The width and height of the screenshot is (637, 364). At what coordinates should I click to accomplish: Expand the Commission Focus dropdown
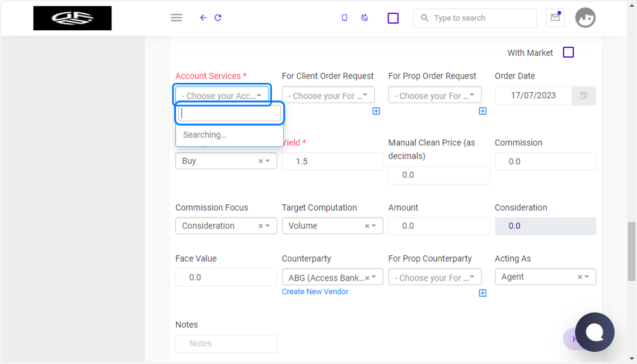point(268,226)
